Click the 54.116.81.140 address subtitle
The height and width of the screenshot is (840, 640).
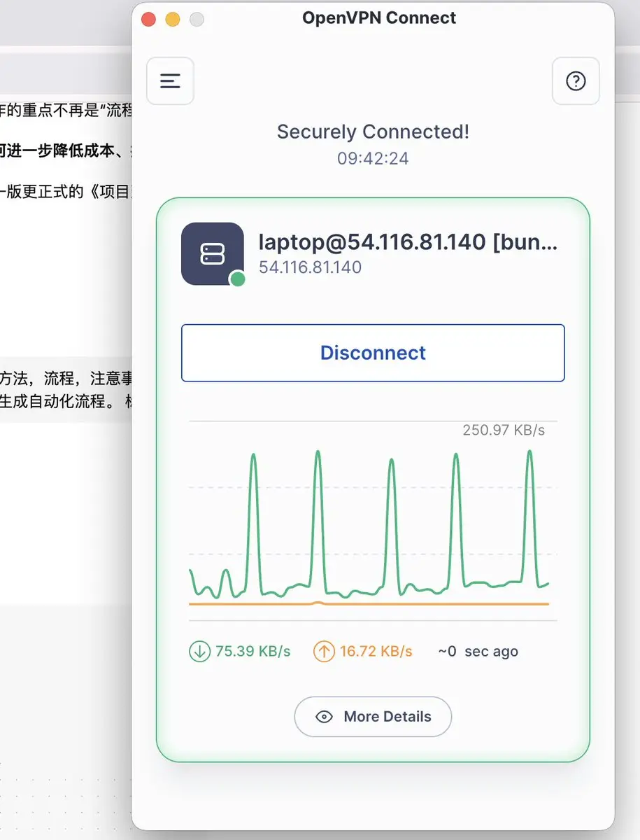(310, 267)
